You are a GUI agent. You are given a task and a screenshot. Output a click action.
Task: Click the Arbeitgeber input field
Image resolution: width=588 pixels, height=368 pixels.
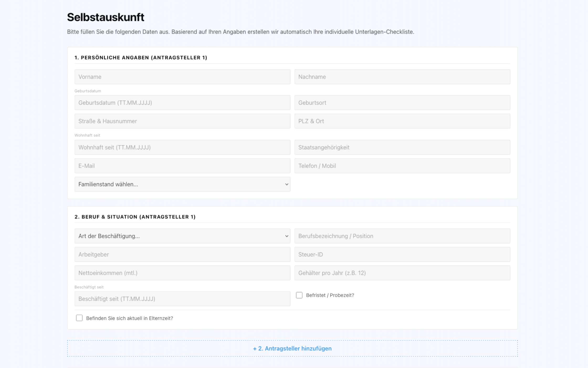(182, 254)
